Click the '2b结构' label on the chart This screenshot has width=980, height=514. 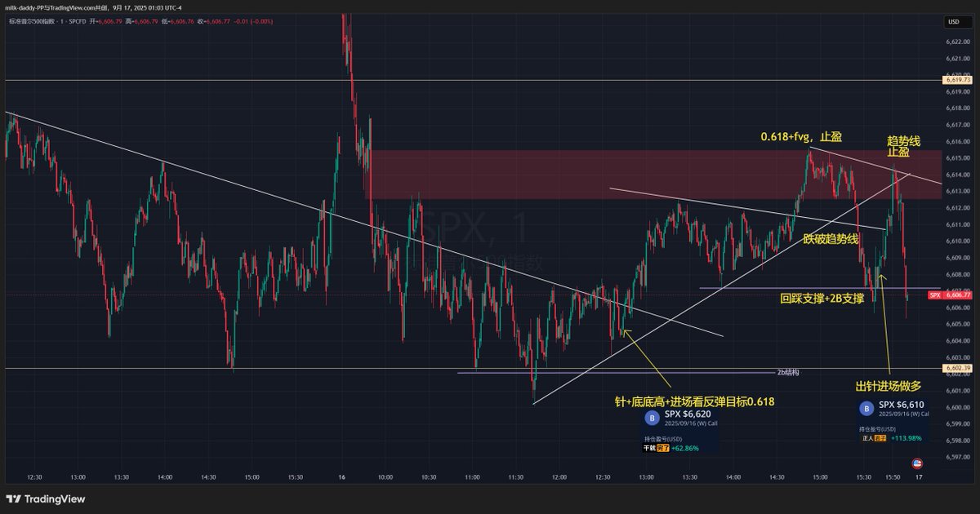coord(787,371)
